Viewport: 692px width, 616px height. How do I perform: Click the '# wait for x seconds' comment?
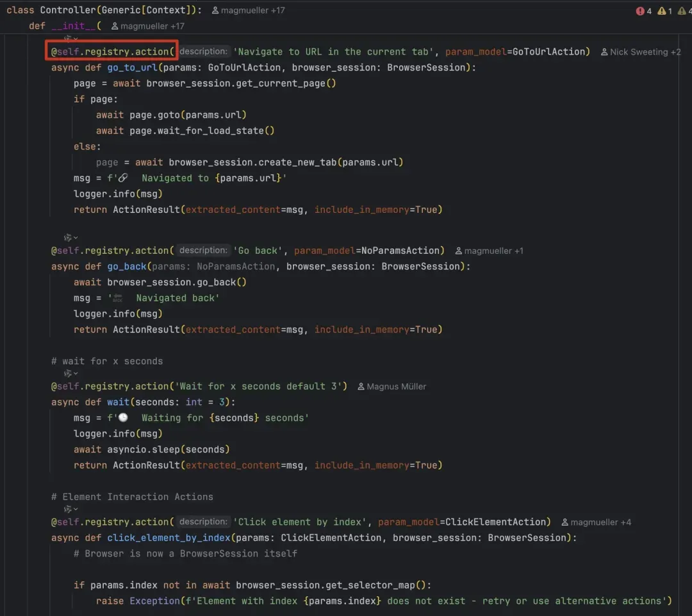click(x=107, y=362)
